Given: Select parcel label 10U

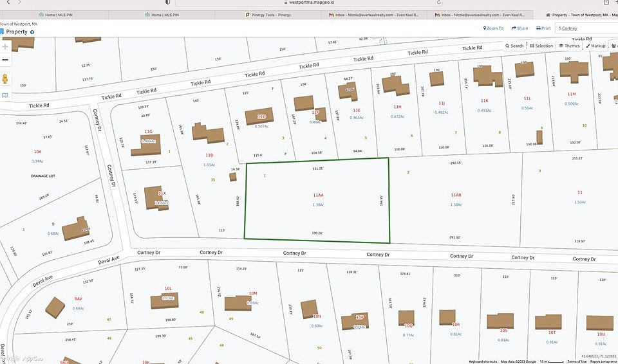Looking at the screenshot, I should [600, 334].
